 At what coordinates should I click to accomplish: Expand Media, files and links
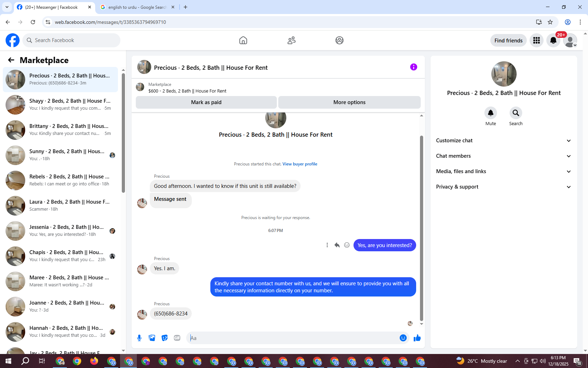[504, 171]
